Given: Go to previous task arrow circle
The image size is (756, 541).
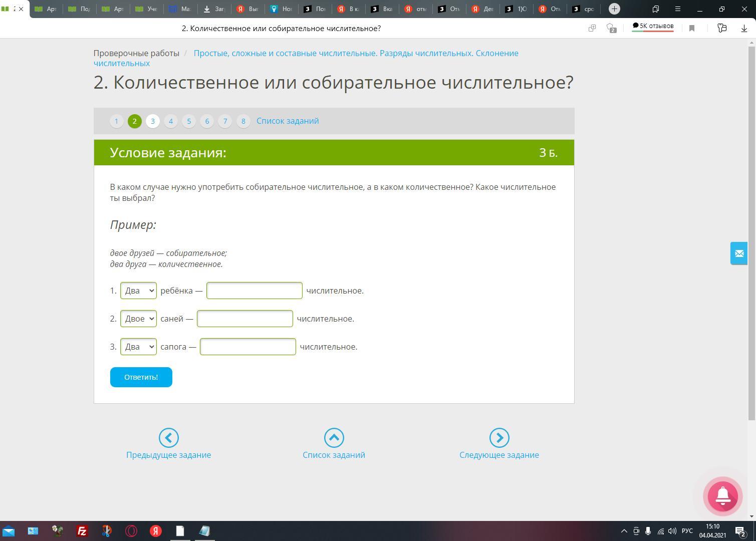Looking at the screenshot, I should coord(169,438).
